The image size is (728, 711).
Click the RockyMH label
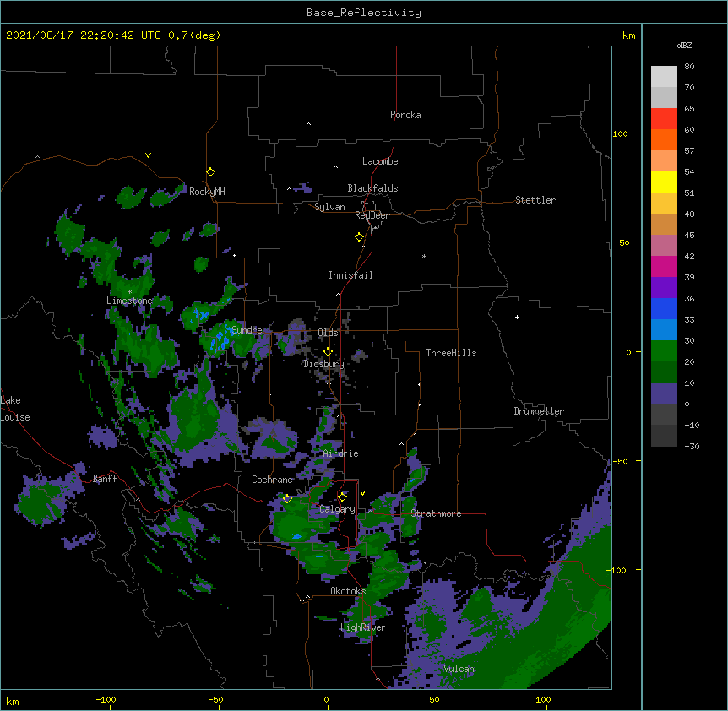click(207, 191)
